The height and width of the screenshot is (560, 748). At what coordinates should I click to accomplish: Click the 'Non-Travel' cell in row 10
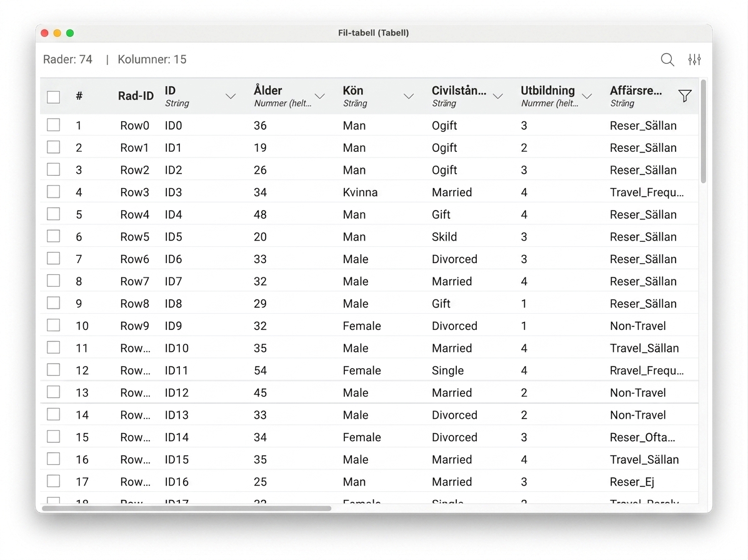(638, 326)
